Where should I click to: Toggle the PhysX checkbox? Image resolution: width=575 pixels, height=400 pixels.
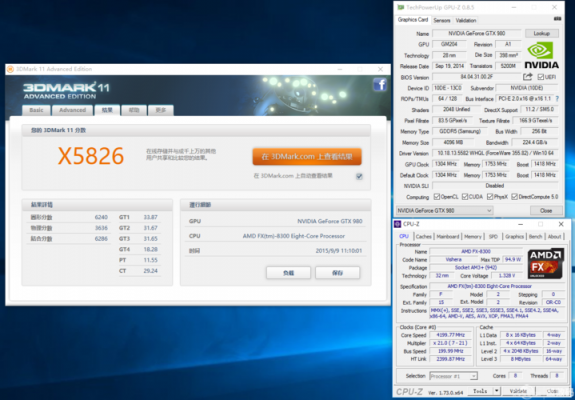click(x=490, y=197)
